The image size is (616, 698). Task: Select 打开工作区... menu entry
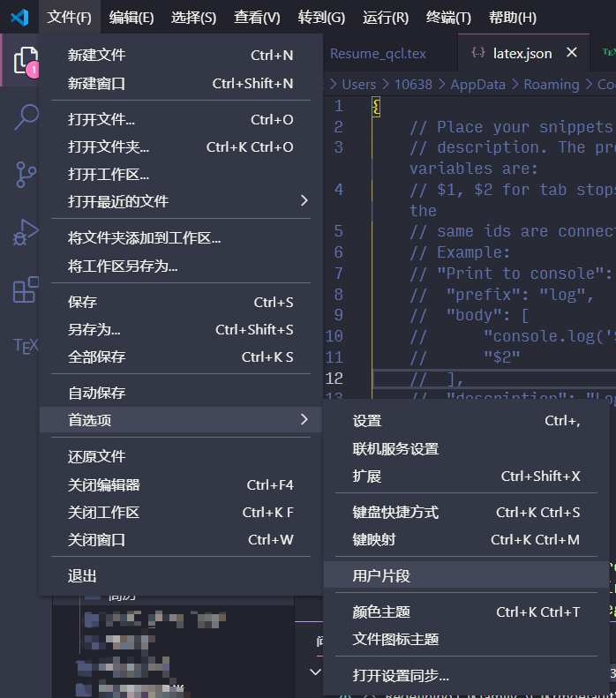181,174
